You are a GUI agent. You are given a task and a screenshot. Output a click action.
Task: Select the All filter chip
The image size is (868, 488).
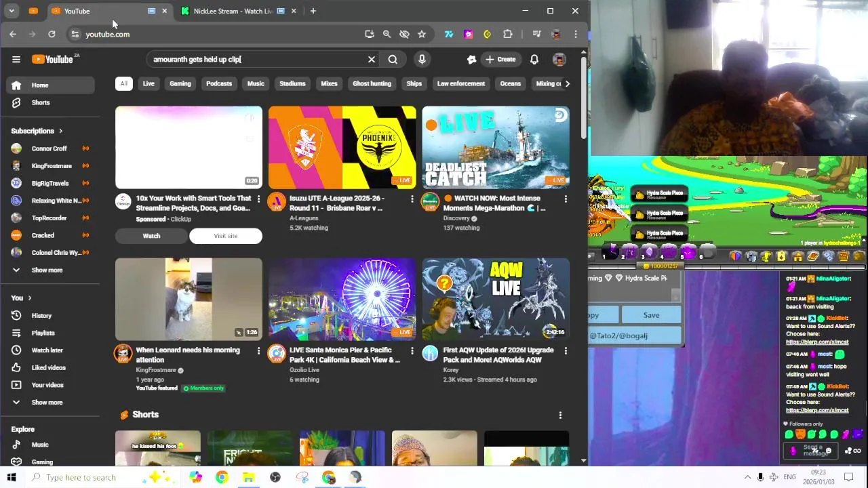(x=123, y=83)
